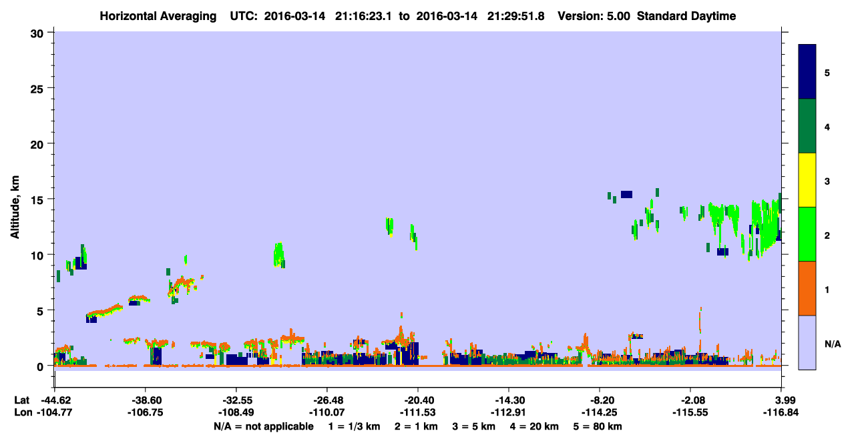The image size is (868, 445).
Task: Click longitude value -116.84
Action: 781,412
